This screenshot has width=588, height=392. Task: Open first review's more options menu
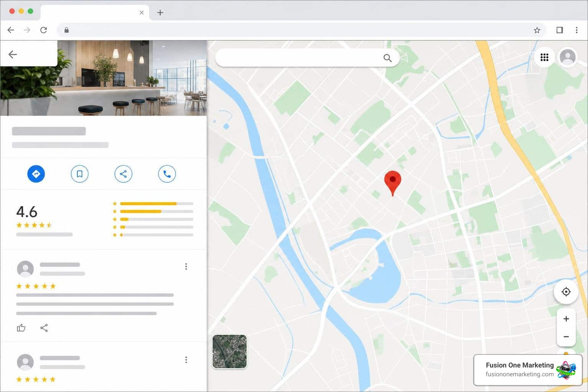tap(186, 266)
